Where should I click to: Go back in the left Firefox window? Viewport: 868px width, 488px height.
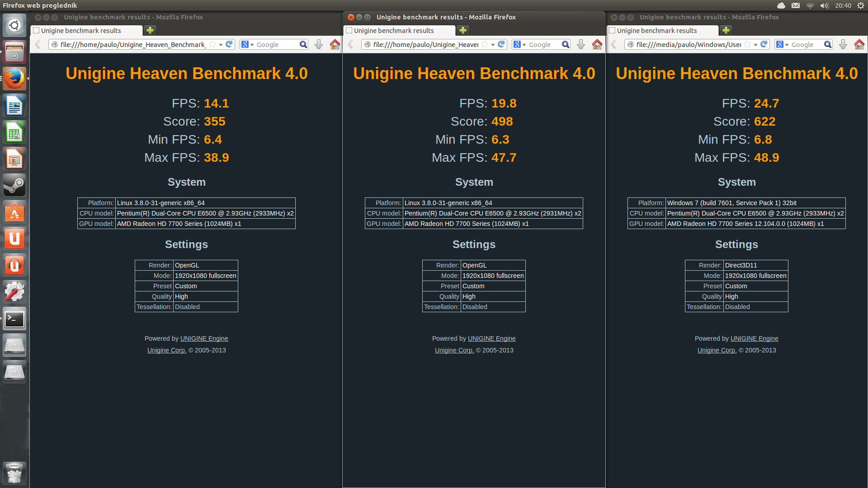[38, 44]
